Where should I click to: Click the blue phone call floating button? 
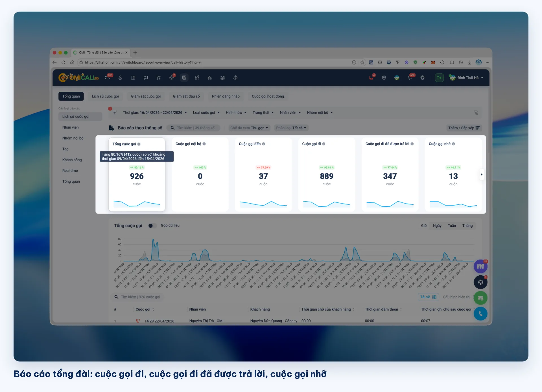coord(480,314)
